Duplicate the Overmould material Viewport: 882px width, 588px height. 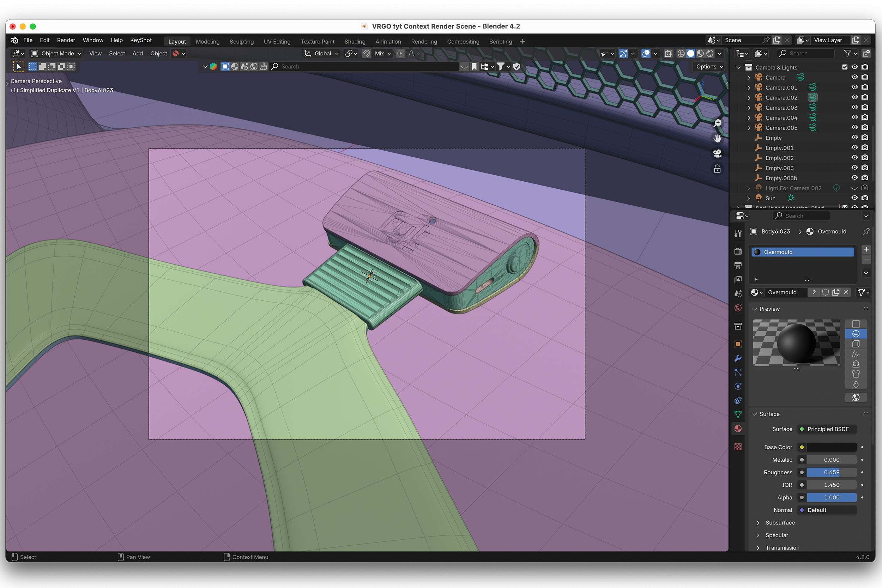835,292
